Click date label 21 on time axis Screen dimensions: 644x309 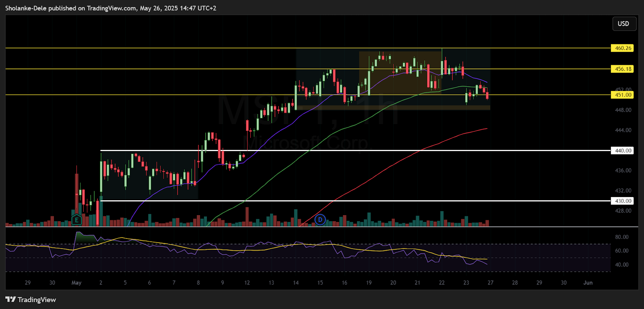417,283
